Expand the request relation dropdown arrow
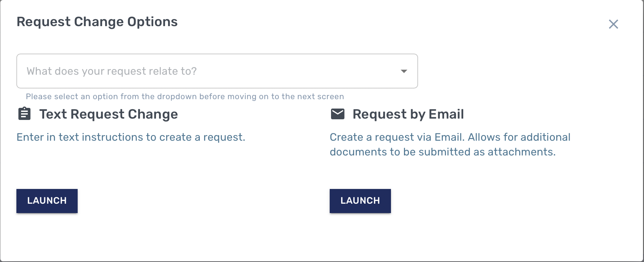This screenshot has width=644, height=262. pyautogui.click(x=404, y=71)
